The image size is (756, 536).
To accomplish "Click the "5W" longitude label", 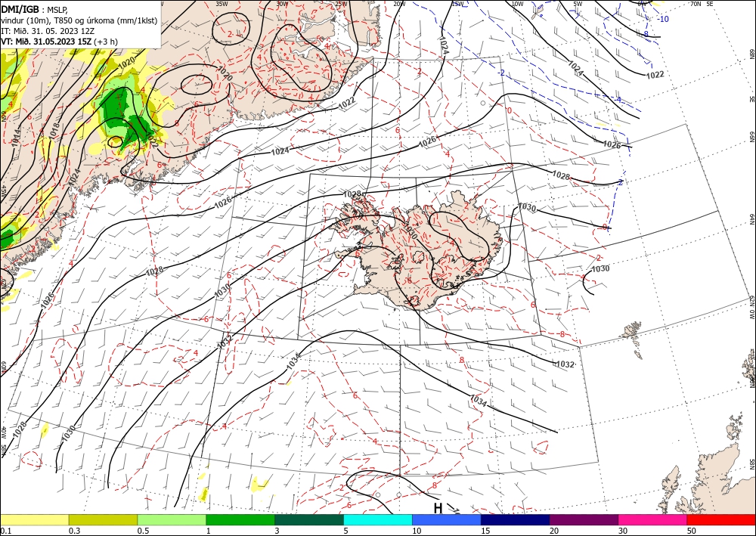I will tap(578, 3).
